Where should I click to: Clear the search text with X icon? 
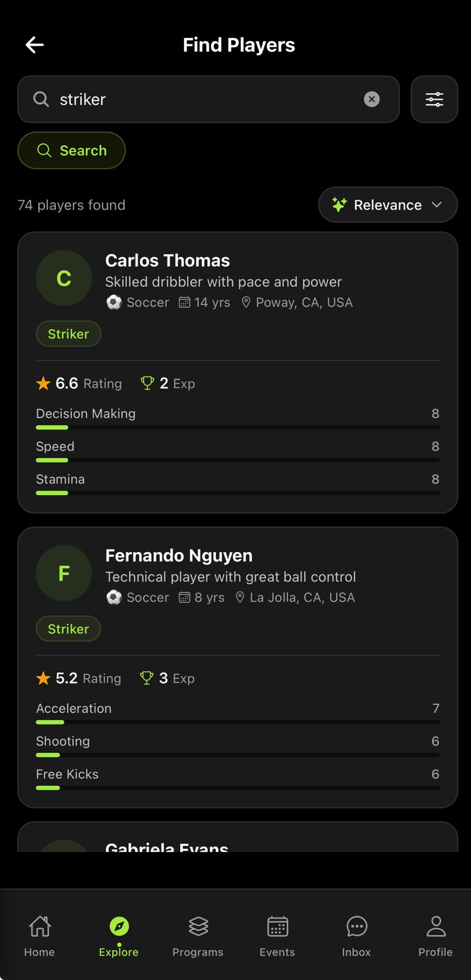372,99
